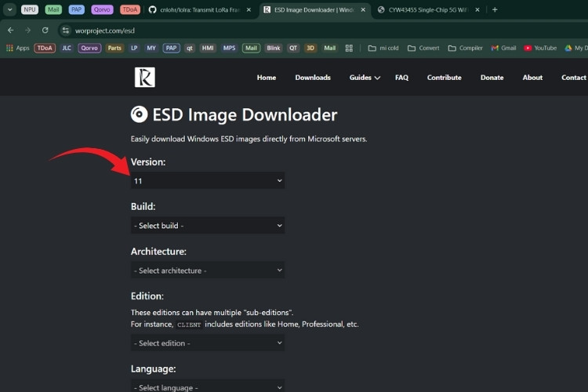Open the Compiler bookmark folder
The width and height of the screenshot is (588, 392).
[x=466, y=48]
